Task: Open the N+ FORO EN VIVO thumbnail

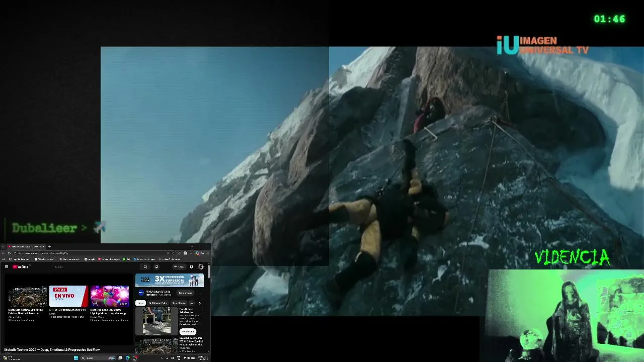Action: coord(69,296)
